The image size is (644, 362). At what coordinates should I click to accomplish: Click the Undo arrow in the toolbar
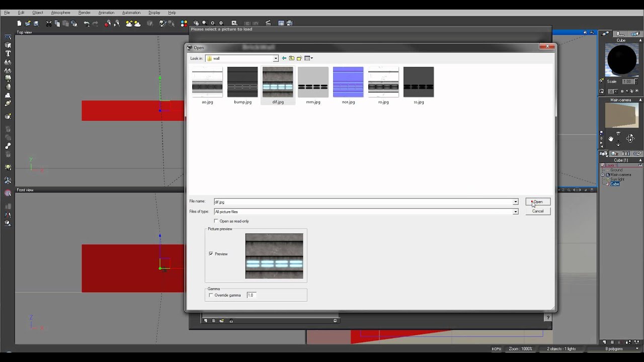pyautogui.click(x=87, y=23)
